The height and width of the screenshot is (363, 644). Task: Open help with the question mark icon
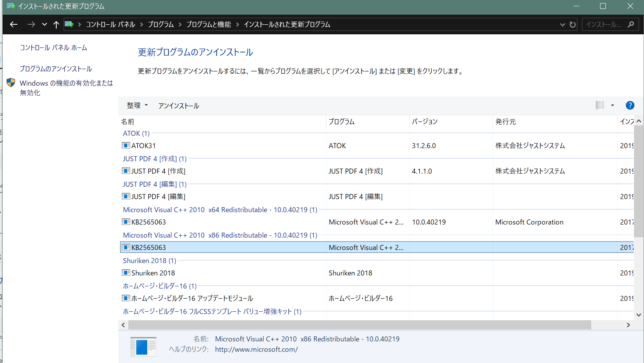(630, 105)
